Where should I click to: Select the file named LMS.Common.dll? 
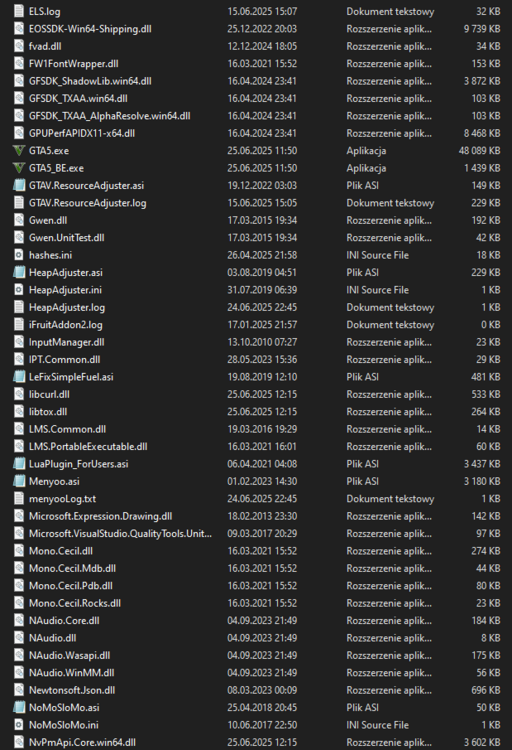coord(67,429)
